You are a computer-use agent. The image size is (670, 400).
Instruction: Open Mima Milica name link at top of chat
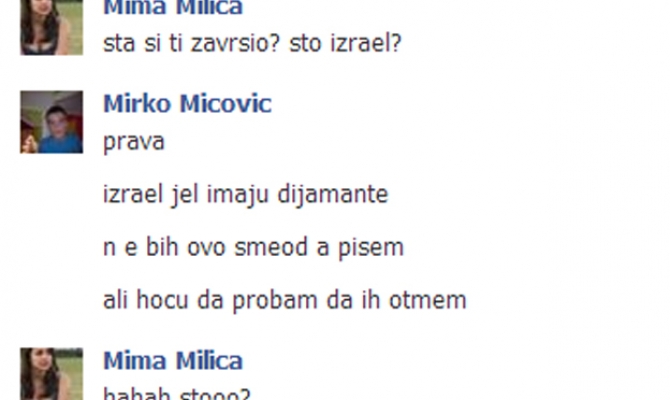[x=173, y=8]
